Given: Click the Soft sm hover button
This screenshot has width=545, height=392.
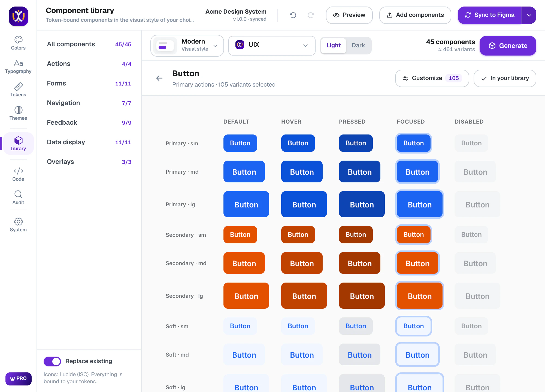Looking at the screenshot, I should [298, 326].
